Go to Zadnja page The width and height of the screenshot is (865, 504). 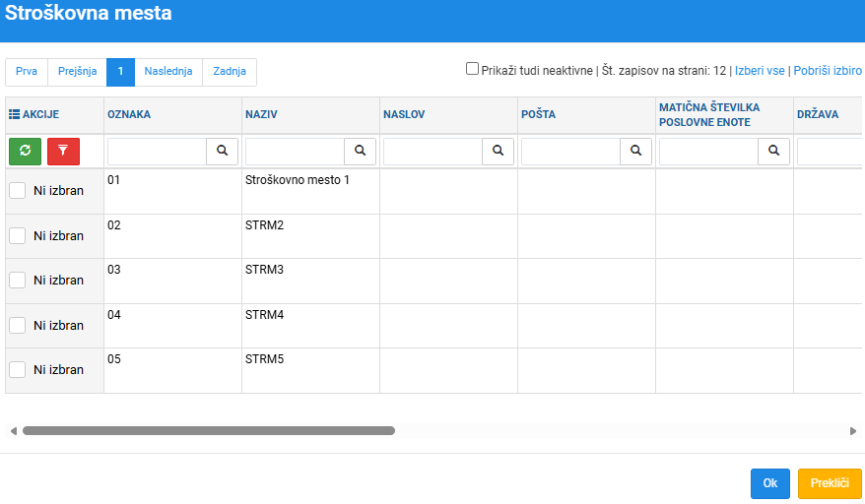(230, 72)
